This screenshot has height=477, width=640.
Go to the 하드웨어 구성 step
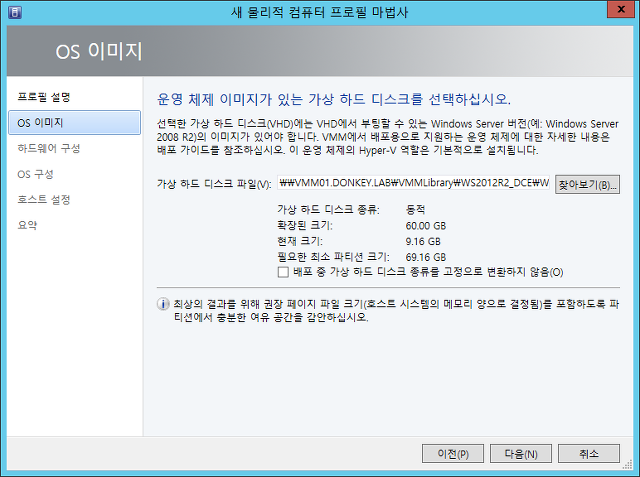click(x=49, y=148)
